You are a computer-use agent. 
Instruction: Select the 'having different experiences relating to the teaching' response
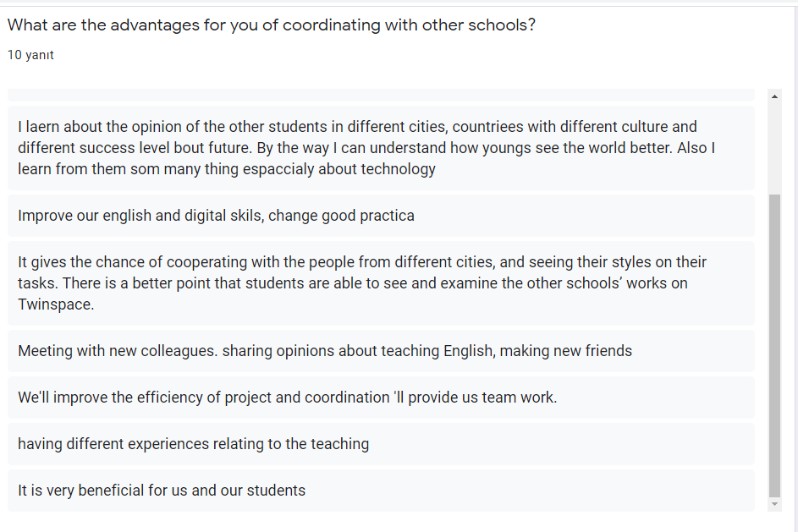click(381, 444)
